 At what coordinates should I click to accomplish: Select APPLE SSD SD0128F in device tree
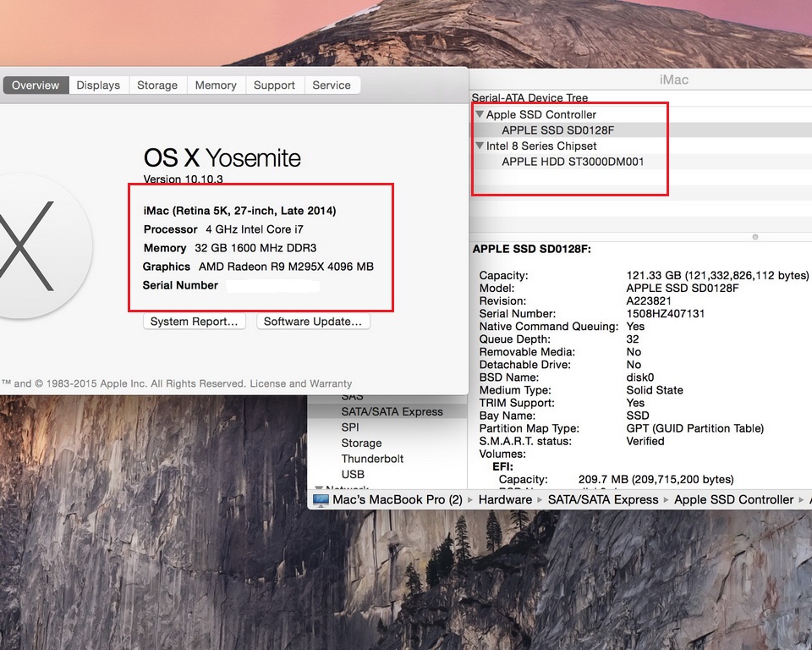[557, 130]
